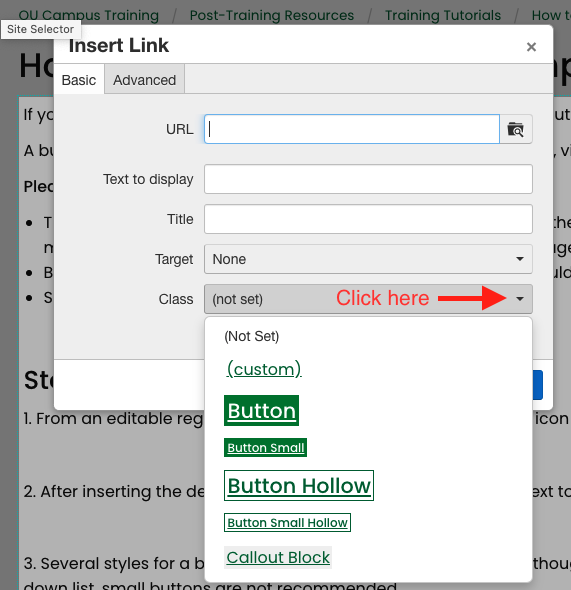
Task: Choose the Button Small style
Action: (x=266, y=447)
